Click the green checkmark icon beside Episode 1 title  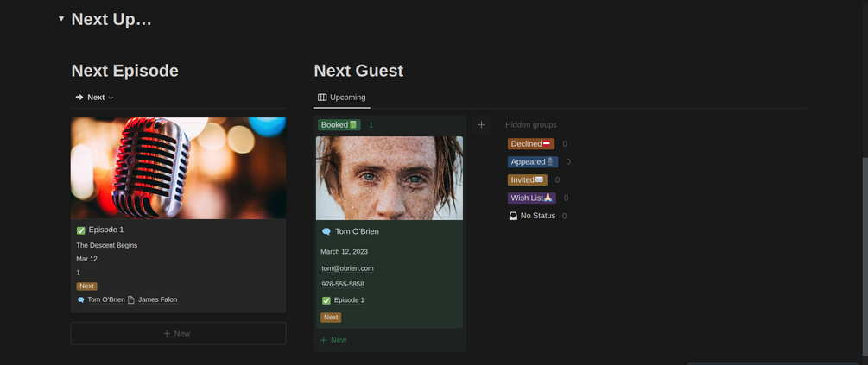[81, 230]
